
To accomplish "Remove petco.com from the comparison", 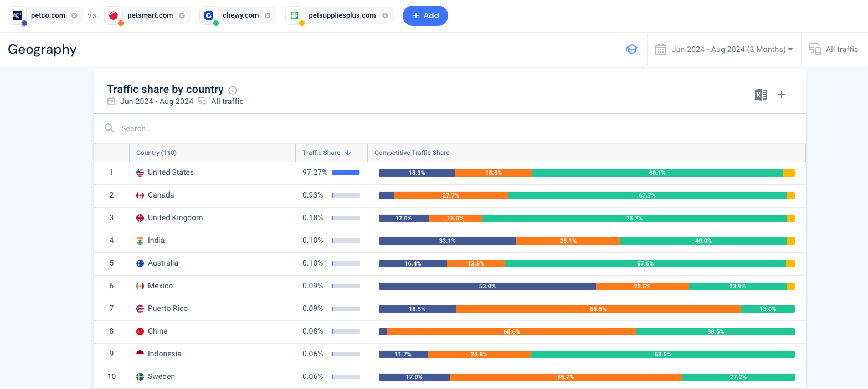I will pos(74,15).
